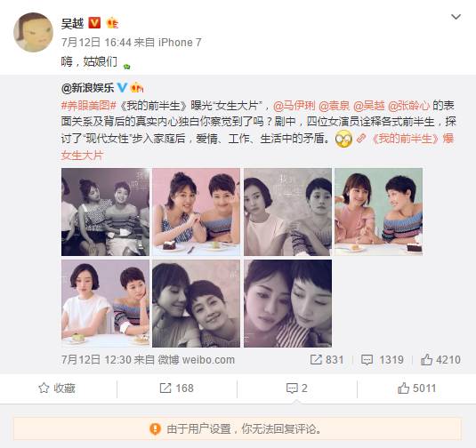Screen dimensions: 476x448
Task: Click the blue V badge beside 新浪娱乐
Action: 123,88
